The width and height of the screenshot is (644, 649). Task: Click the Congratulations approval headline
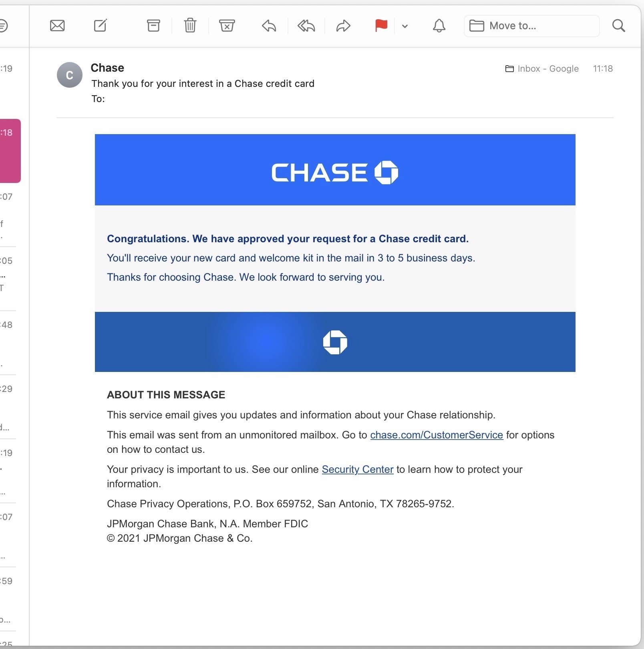tap(288, 239)
